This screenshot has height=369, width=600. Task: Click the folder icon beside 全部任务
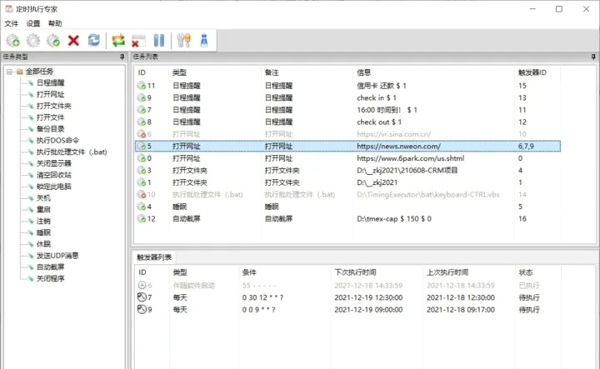20,72
